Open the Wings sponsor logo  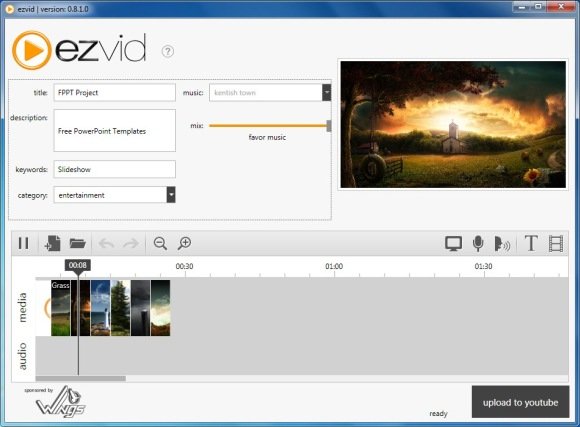(x=60, y=402)
